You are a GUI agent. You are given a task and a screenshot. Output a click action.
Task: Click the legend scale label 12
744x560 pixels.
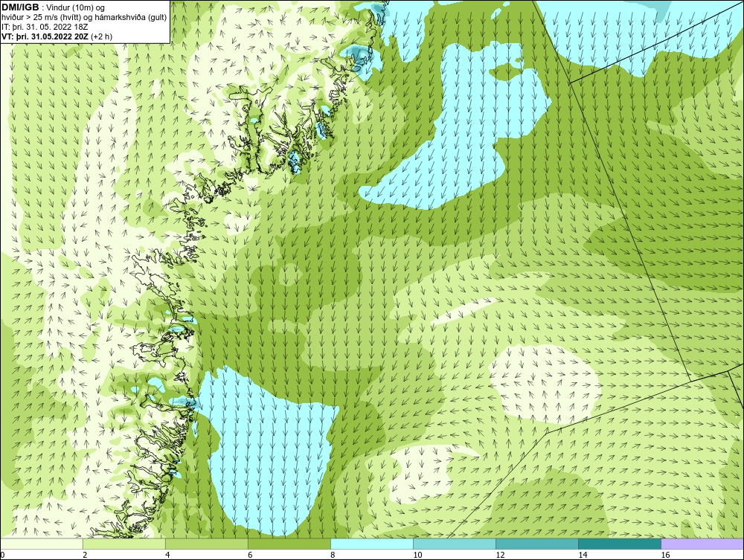point(500,555)
